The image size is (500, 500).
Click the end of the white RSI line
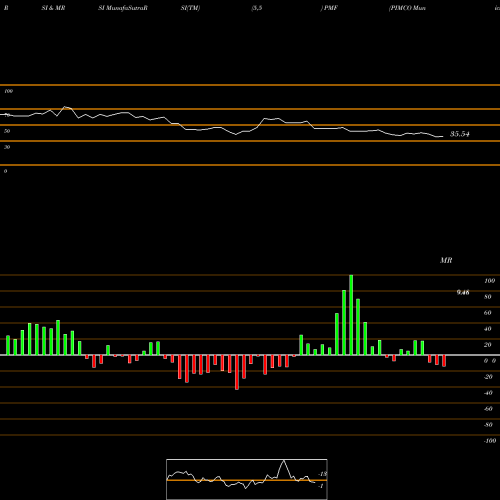pyautogui.click(x=443, y=136)
